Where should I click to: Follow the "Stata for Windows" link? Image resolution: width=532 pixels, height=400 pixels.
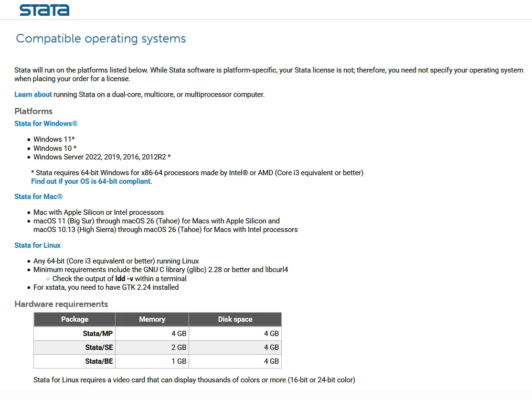point(46,124)
